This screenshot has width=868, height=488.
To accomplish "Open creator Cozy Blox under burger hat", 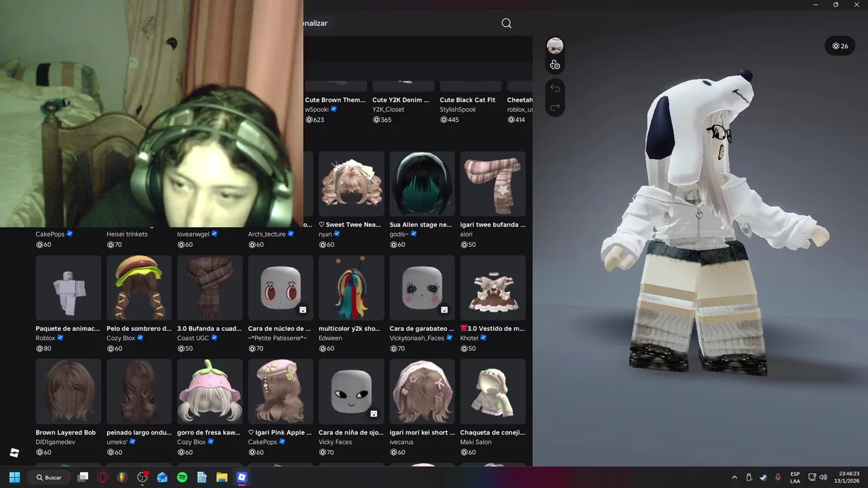I will [x=122, y=338].
